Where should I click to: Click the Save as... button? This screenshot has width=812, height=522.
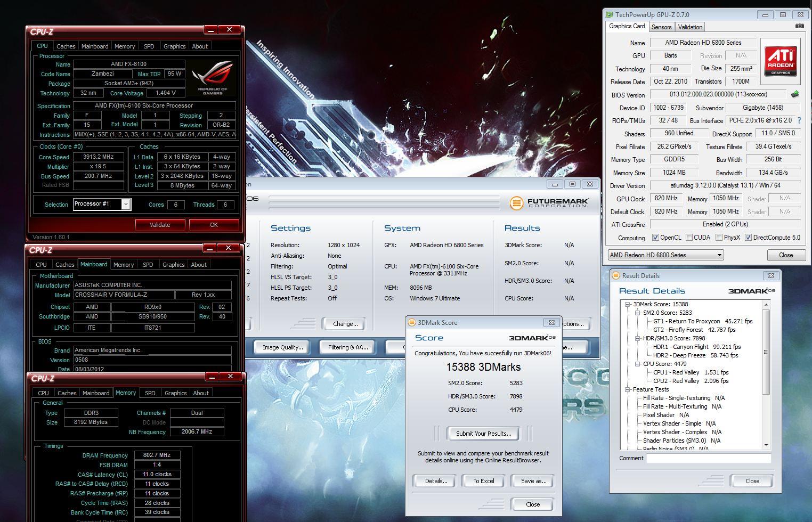[x=533, y=481]
